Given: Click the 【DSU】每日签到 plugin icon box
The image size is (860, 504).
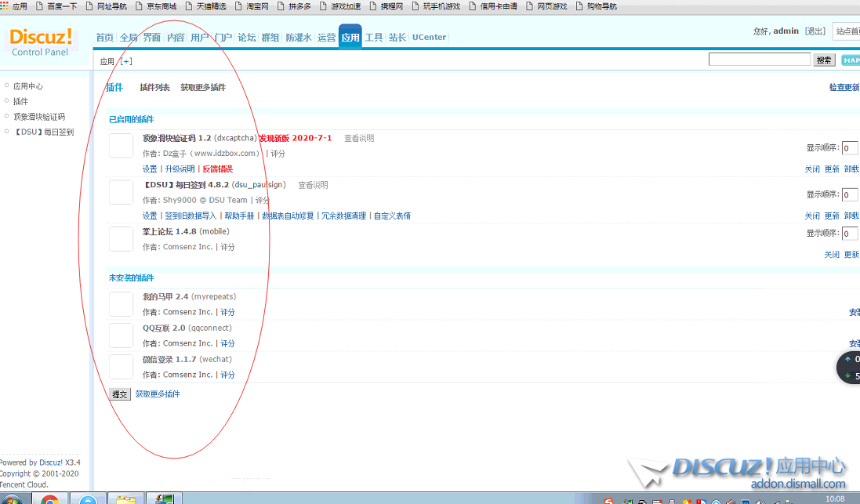Looking at the screenshot, I should [121, 192].
